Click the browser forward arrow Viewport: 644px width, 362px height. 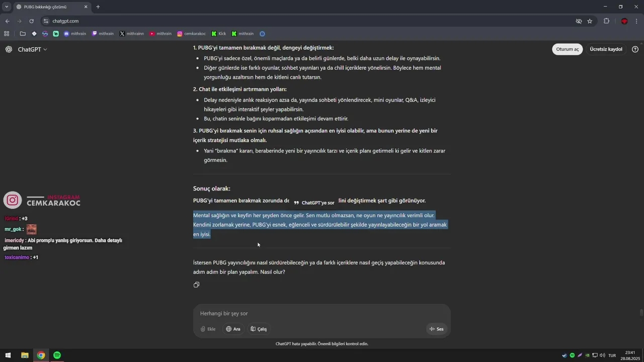[x=19, y=21]
